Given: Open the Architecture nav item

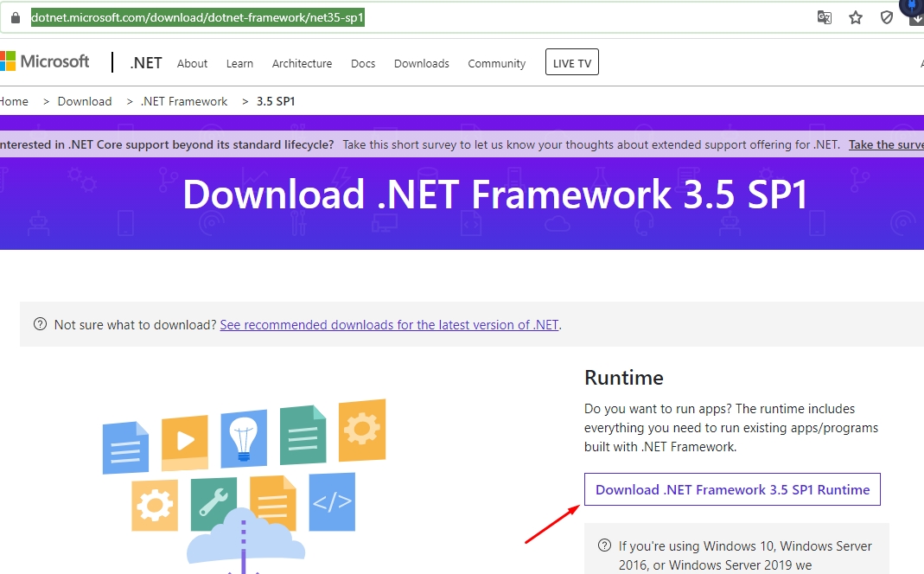Looking at the screenshot, I should (302, 63).
